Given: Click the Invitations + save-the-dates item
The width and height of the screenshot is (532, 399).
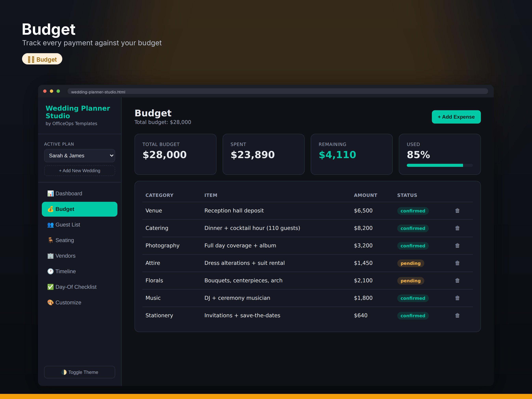Looking at the screenshot, I should click(242, 315).
